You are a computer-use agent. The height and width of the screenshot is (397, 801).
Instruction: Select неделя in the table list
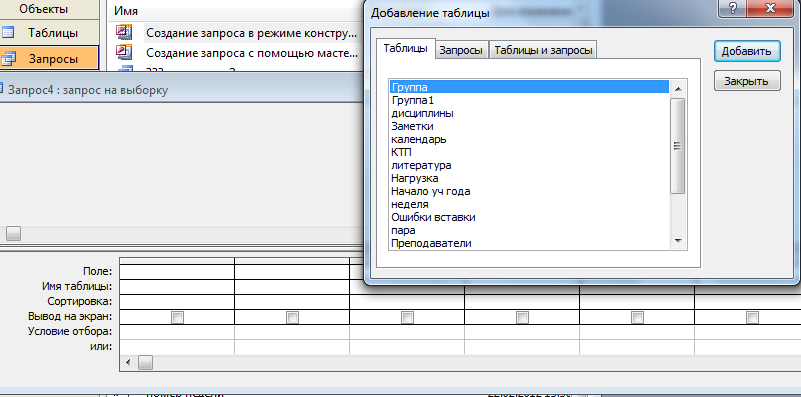[x=529, y=204]
